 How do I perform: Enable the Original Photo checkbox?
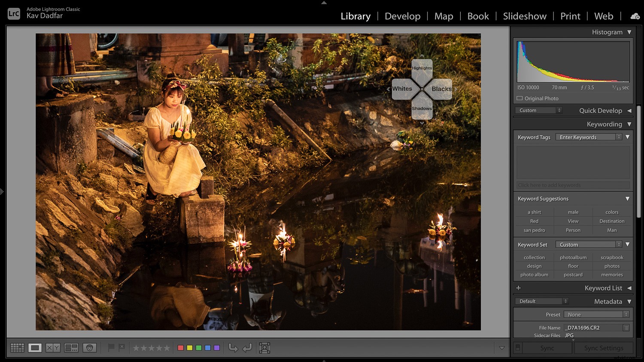coord(519,98)
